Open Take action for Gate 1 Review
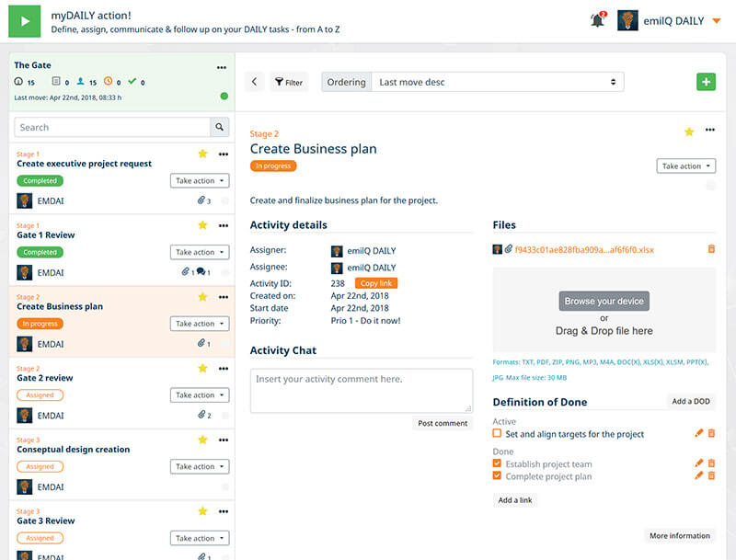The height and width of the screenshot is (560, 736). coord(200,252)
